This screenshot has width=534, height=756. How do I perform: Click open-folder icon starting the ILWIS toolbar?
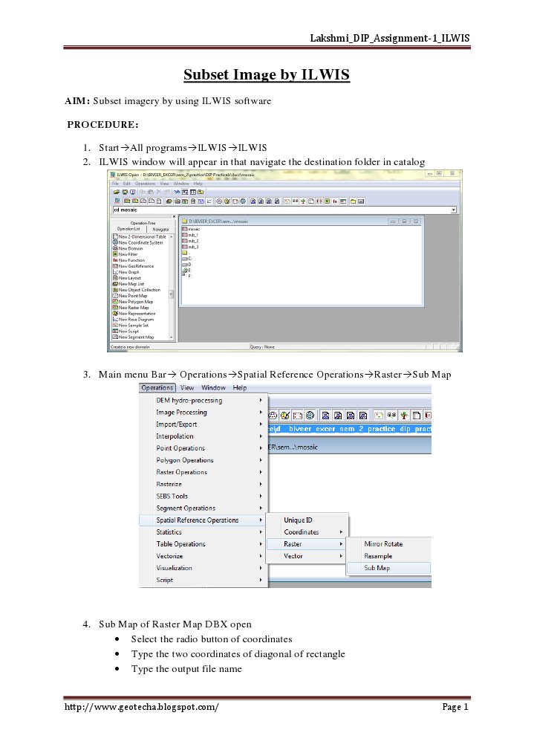(x=117, y=192)
